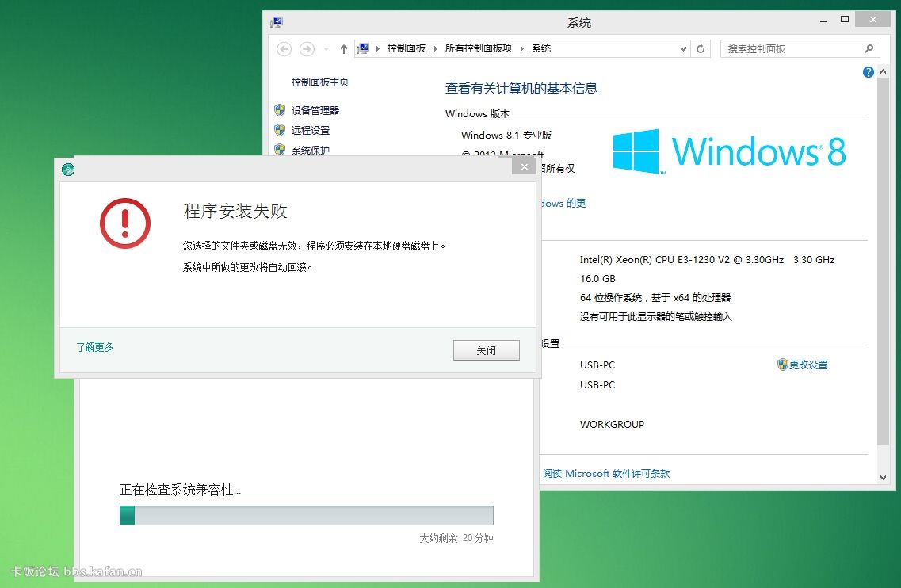Focus the 搜索控制面板 search field
The width and height of the screenshot is (901, 588).
(x=800, y=49)
